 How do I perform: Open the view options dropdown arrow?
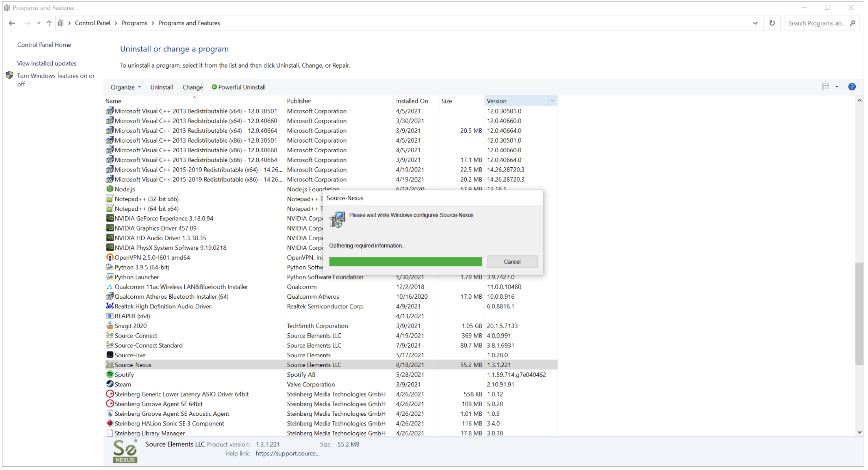pyautogui.click(x=837, y=87)
